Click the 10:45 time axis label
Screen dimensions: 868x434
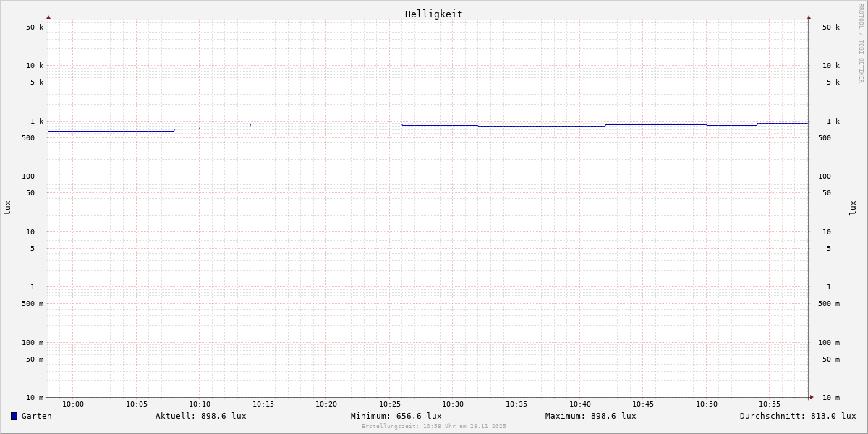tap(643, 404)
